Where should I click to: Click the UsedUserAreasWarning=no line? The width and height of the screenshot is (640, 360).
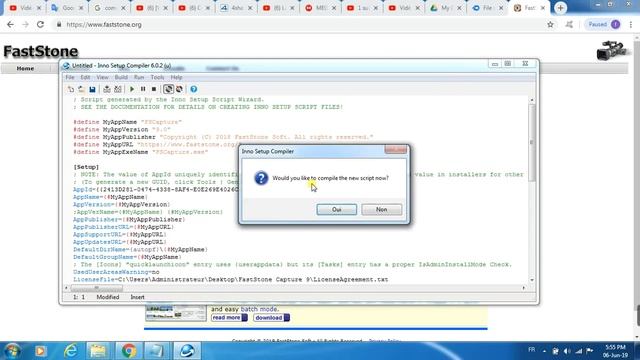click(116, 272)
